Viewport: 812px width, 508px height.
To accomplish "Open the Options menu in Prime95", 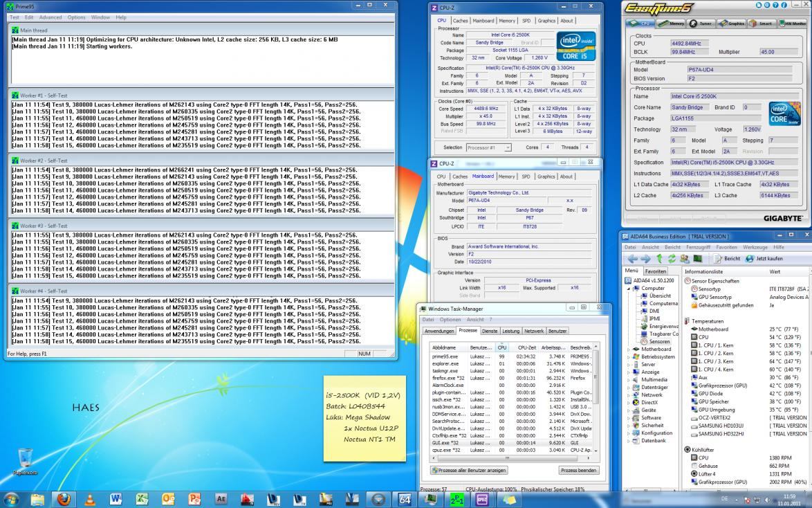I will tap(76, 17).
